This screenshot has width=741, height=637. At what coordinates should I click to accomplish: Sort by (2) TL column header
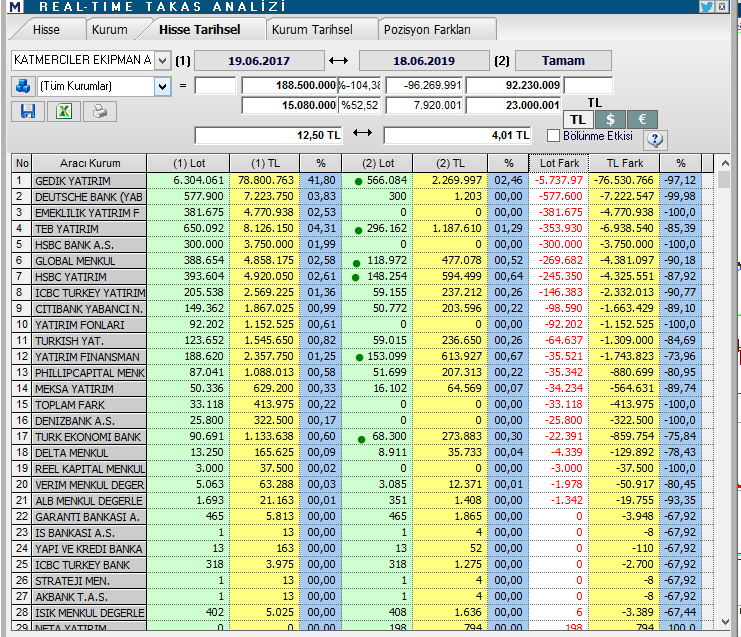tap(450, 163)
